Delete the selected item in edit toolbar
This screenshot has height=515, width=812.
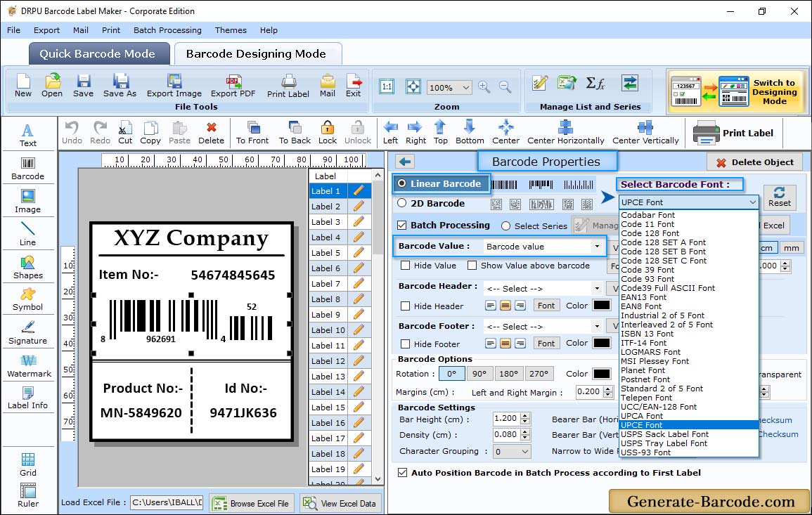[212, 133]
